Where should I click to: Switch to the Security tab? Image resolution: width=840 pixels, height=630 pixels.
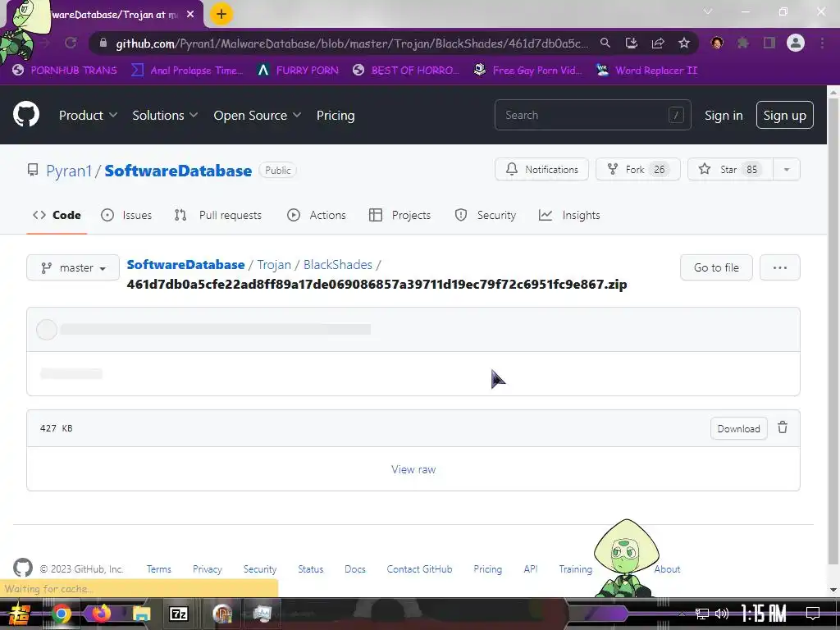click(x=486, y=215)
